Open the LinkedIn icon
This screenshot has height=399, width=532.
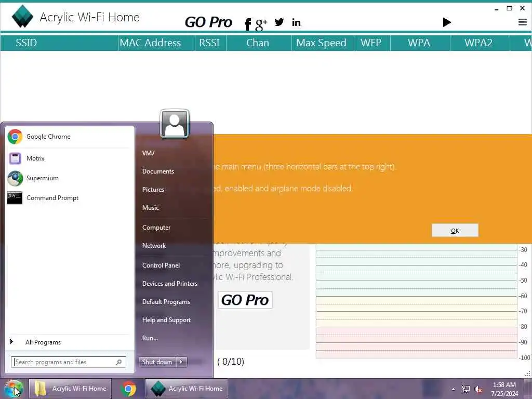point(296,22)
